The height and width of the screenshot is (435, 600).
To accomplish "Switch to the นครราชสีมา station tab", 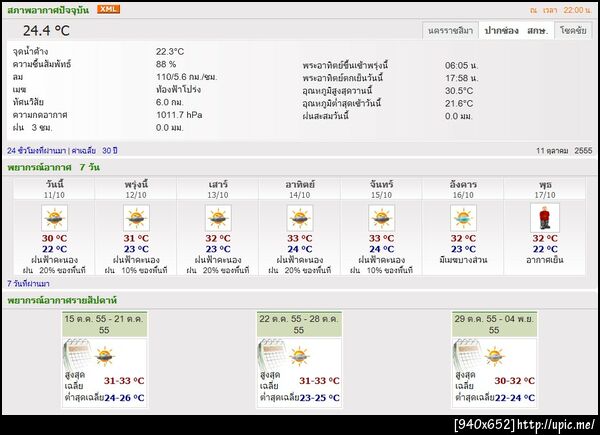I will (450, 31).
